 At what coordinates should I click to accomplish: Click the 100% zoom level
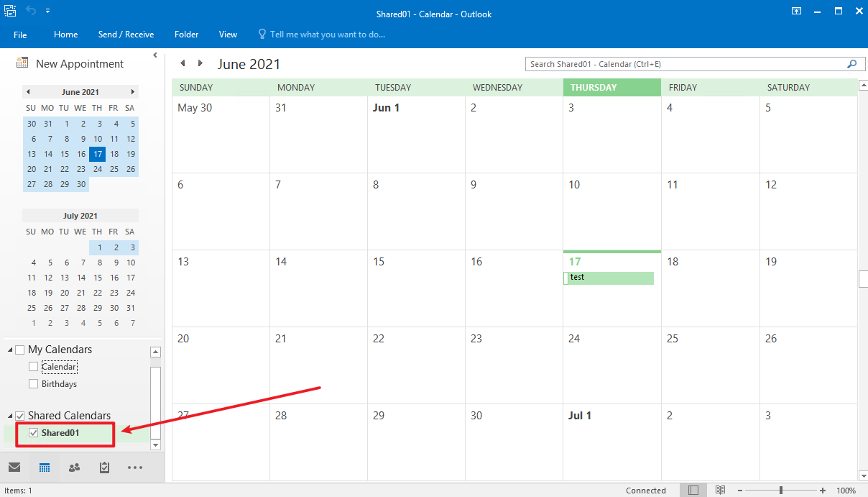point(846,491)
